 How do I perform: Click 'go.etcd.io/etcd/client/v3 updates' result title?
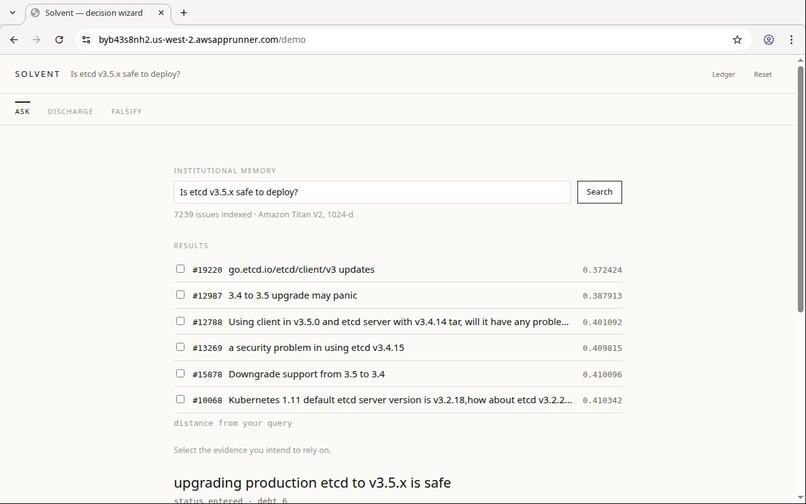pos(301,269)
